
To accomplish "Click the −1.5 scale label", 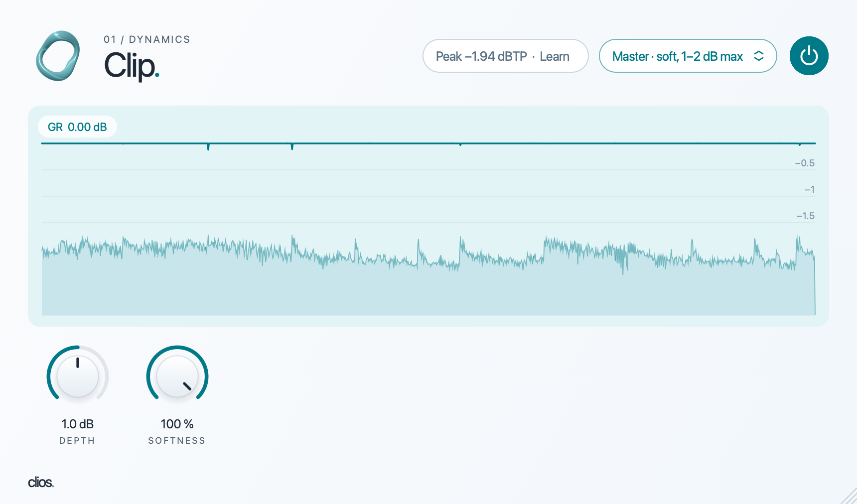I will 806,216.
